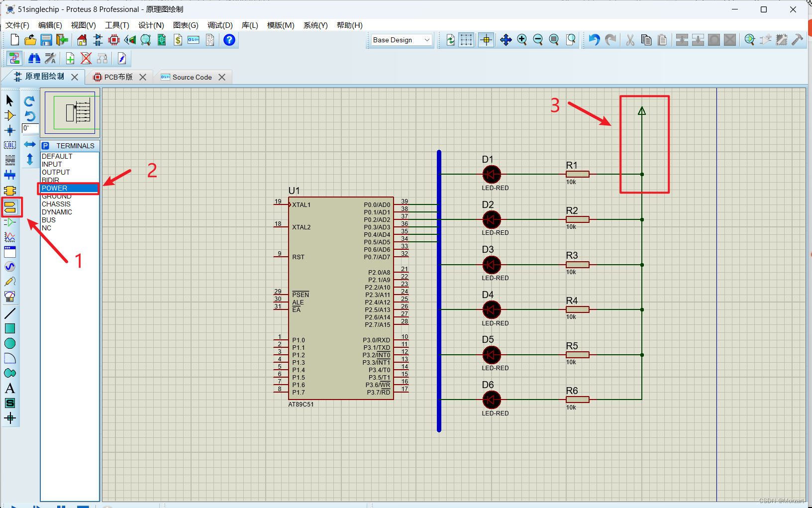
Task: Switch to the Source Code tab
Action: 192,77
